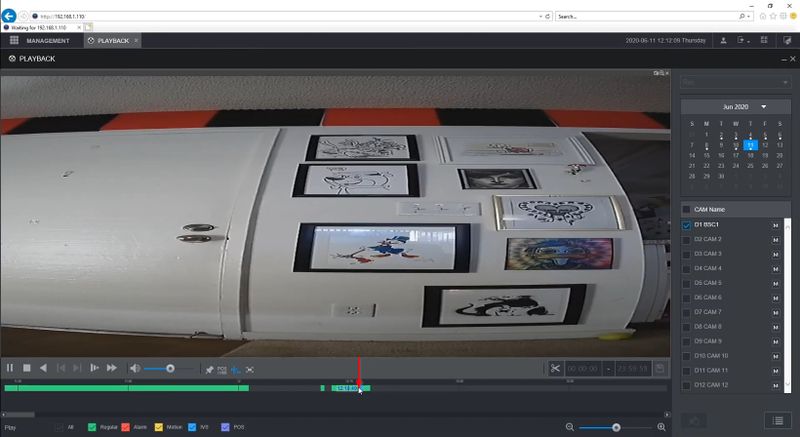Click the grayed-out button beside the file list button
Screen dimensions: 800x437
pyautogui.click(x=694, y=421)
